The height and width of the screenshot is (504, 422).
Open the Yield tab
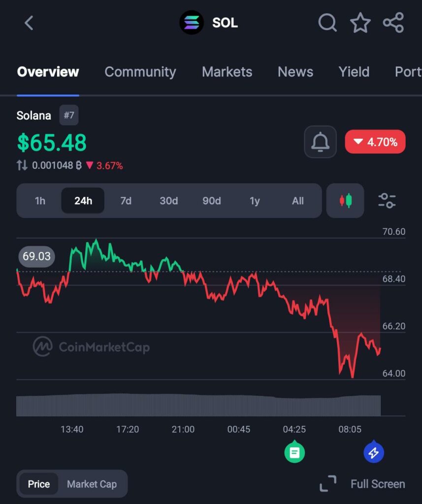354,72
